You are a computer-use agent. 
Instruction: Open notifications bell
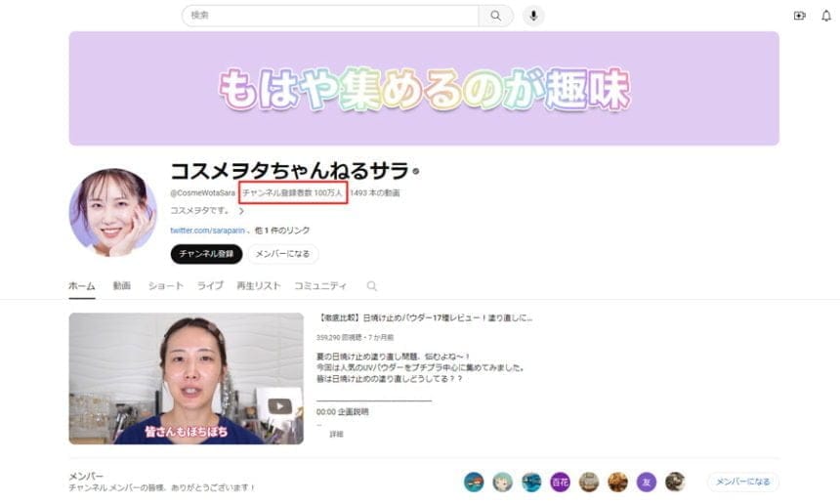pos(826,16)
